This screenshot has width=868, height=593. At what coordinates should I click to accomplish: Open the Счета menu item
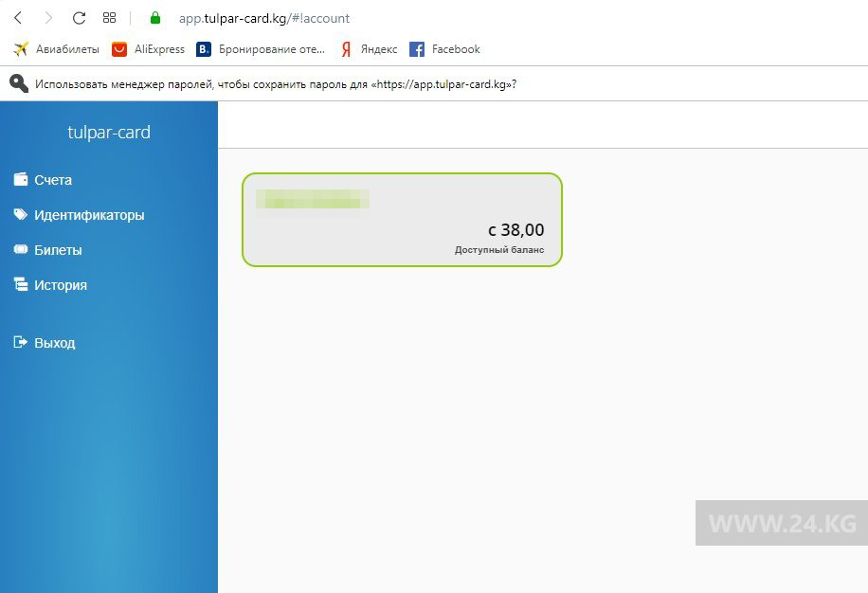tap(53, 180)
